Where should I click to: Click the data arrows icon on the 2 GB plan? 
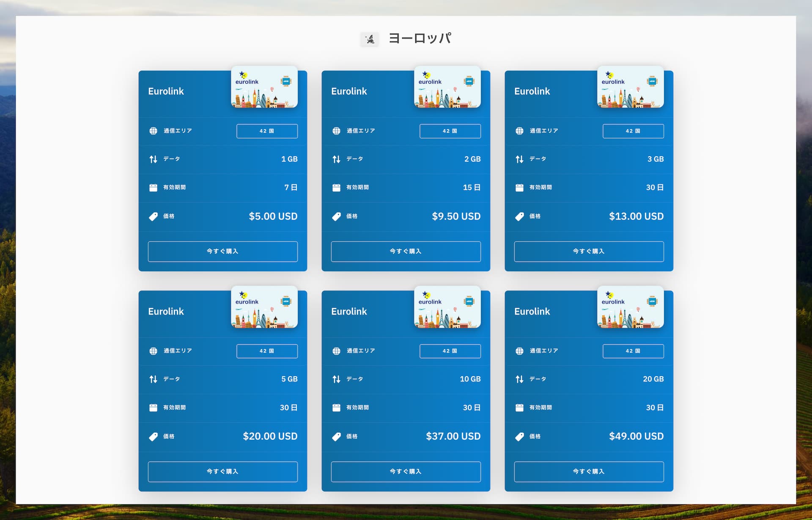point(336,159)
